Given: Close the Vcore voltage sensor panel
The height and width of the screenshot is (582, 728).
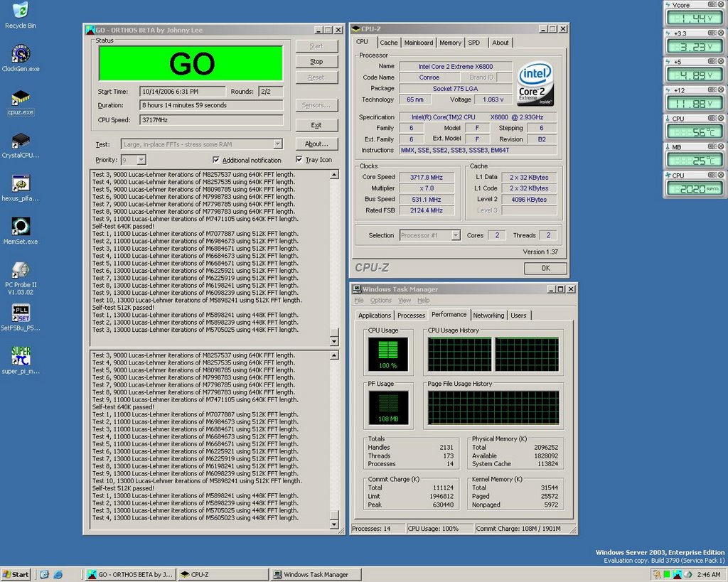Looking at the screenshot, I should [x=721, y=5].
